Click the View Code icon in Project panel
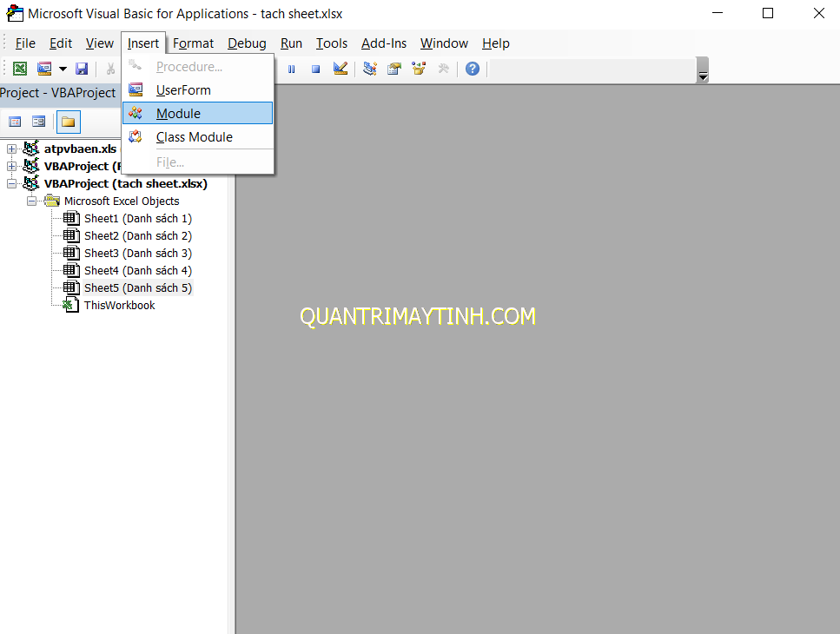Screen dimensions: 840x634 tap(15, 122)
